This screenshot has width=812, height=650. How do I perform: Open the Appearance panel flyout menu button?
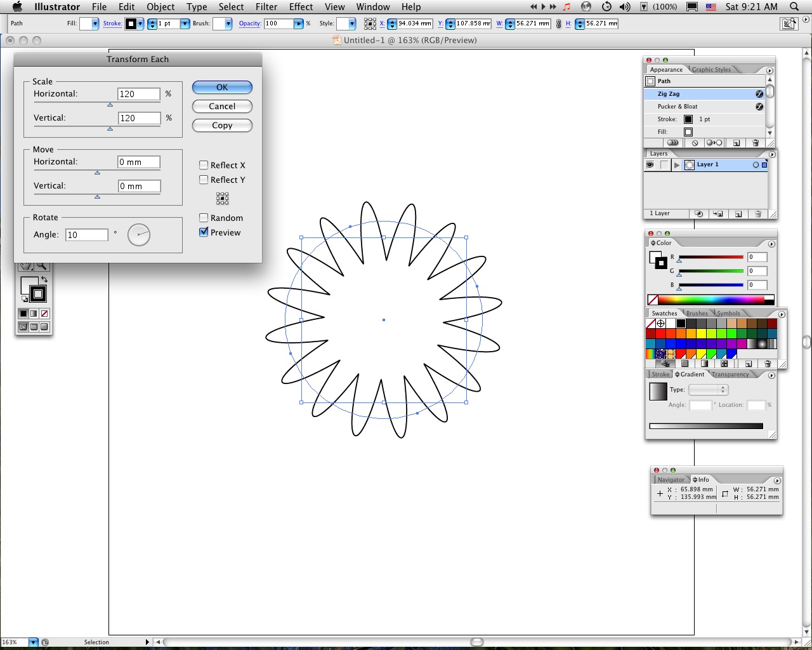point(769,70)
